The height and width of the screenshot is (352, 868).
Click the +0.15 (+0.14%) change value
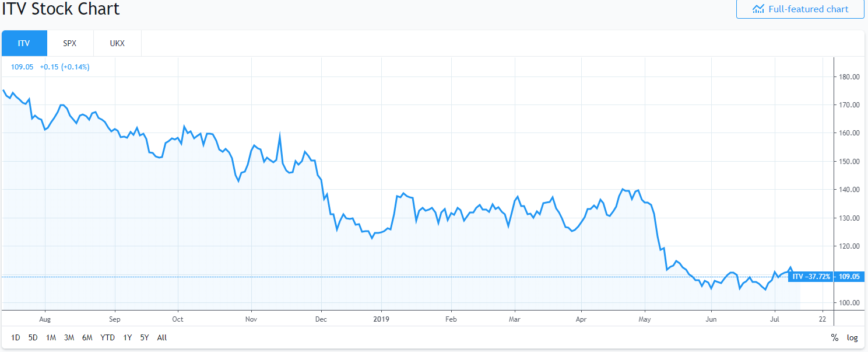coord(65,67)
